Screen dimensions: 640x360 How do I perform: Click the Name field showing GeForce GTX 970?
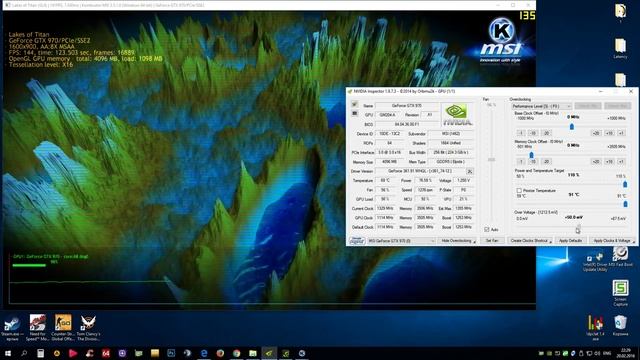(x=407, y=106)
